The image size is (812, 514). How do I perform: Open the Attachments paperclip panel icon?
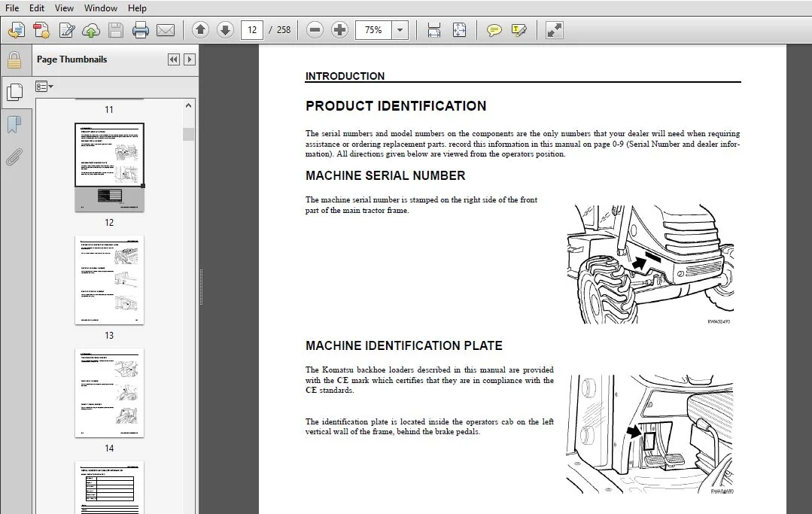[14, 157]
